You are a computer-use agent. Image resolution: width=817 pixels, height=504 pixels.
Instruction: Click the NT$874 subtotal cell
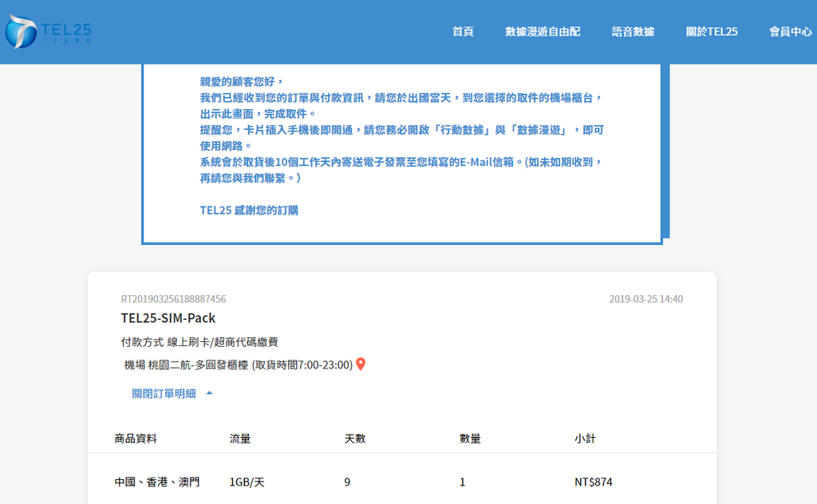(594, 482)
